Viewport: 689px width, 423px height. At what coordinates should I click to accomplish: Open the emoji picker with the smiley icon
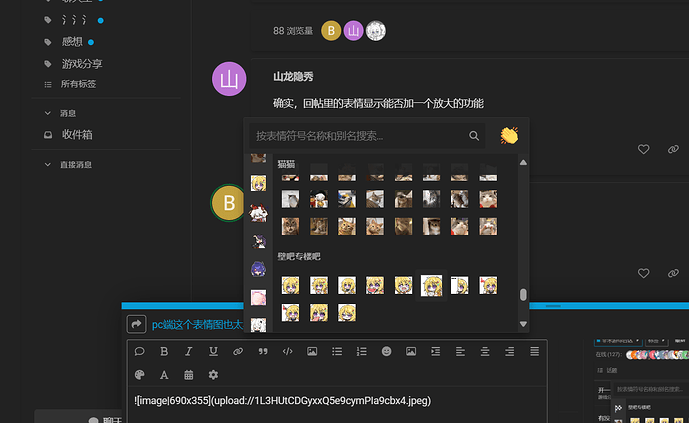[x=386, y=351]
